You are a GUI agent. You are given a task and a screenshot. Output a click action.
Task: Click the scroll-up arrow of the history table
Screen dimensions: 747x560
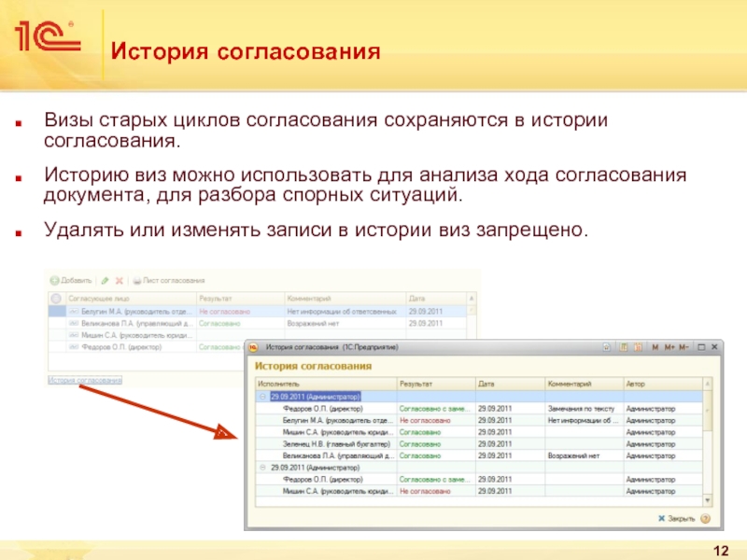point(708,384)
